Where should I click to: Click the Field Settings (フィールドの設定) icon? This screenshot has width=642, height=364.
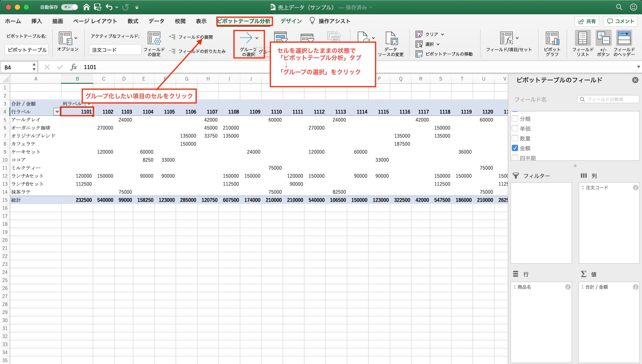pyautogui.click(x=154, y=38)
